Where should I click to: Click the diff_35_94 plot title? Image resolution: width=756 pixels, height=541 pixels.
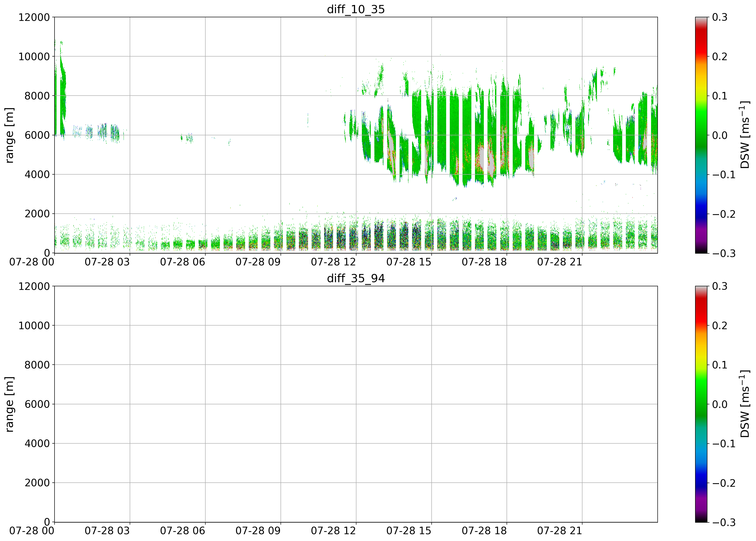pyautogui.click(x=356, y=278)
